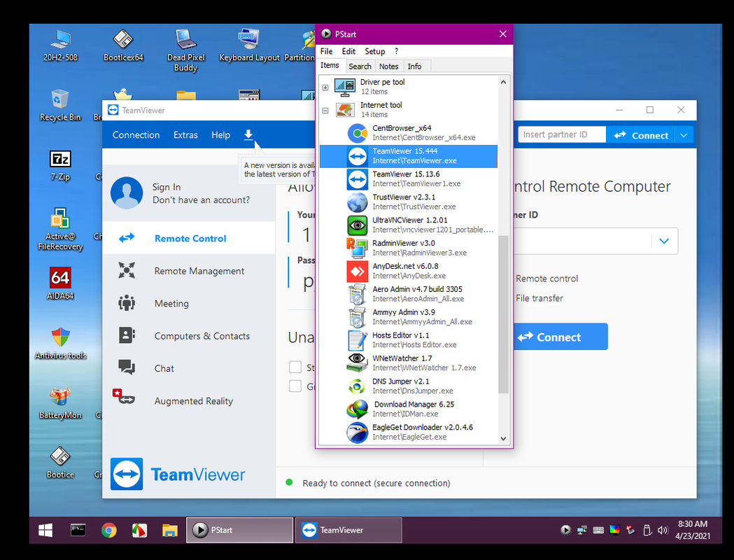Click volume icon in system tray

pos(663,530)
